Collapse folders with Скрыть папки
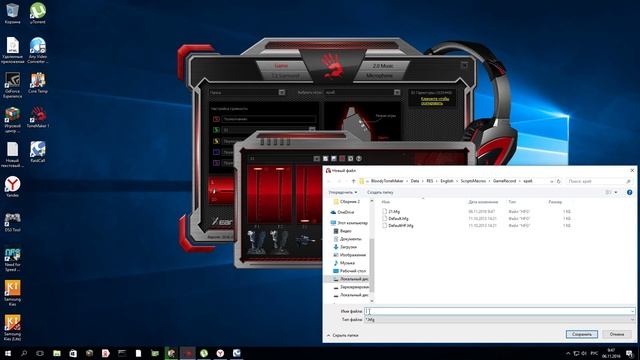Screen dimensions: 640x360 point(342,335)
